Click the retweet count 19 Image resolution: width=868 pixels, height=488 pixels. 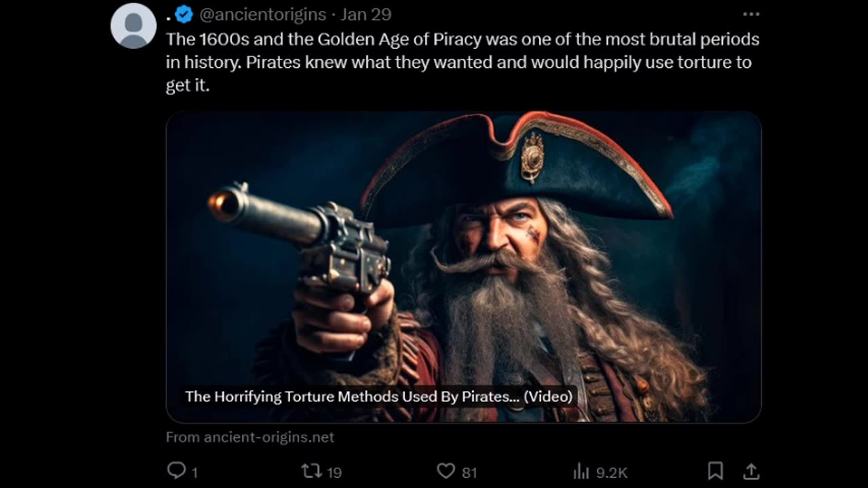[334, 472]
